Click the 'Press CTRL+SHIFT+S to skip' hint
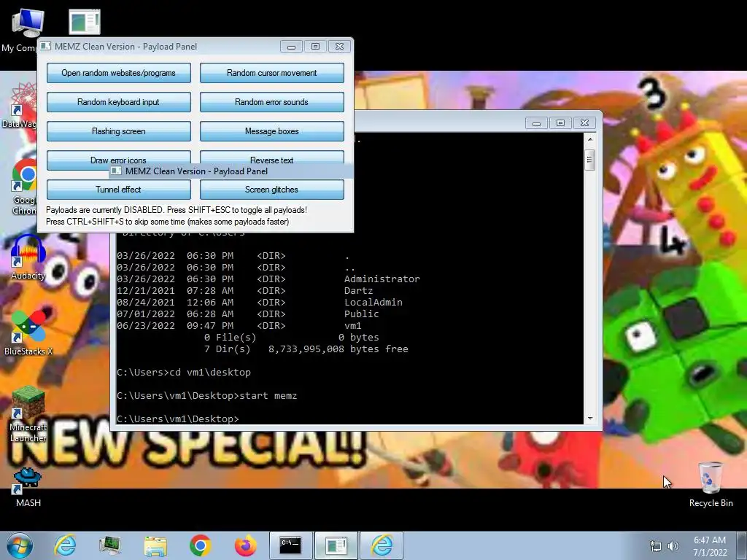Image resolution: width=747 pixels, height=560 pixels. [x=167, y=222]
